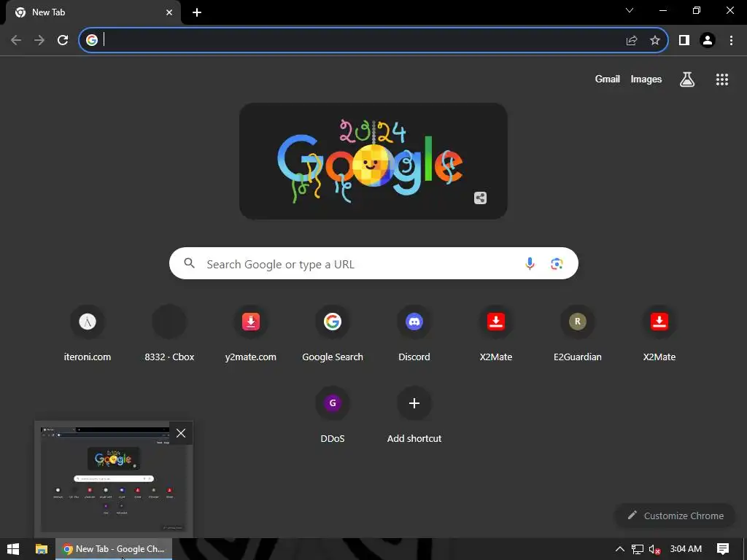The image size is (747, 560).
Task: Bookmark this tab with the star icon
Action: [655, 41]
